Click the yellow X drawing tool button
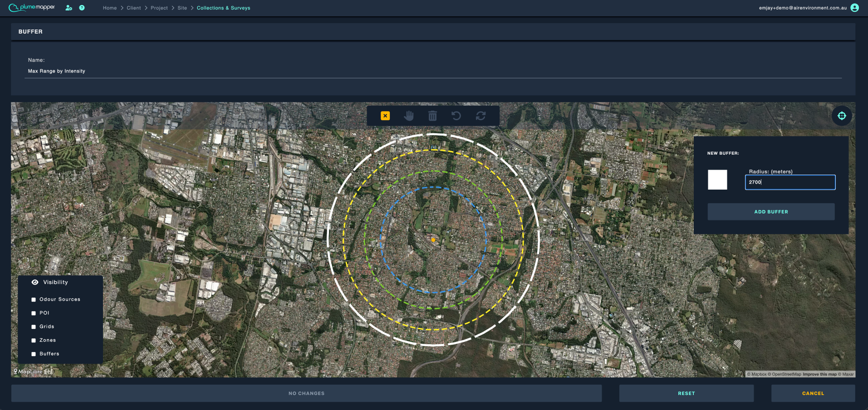This screenshot has width=868, height=410. click(385, 116)
